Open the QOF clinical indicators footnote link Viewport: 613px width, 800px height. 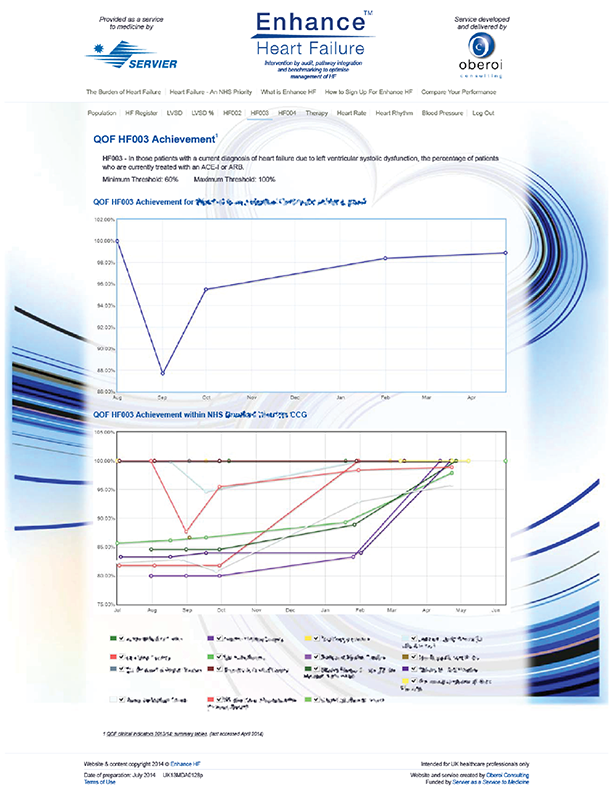click(x=156, y=734)
